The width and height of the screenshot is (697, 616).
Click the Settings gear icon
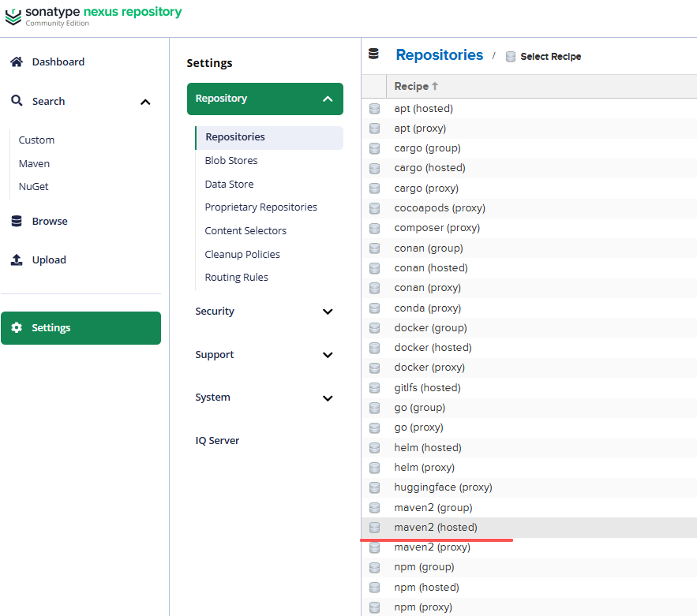click(17, 328)
